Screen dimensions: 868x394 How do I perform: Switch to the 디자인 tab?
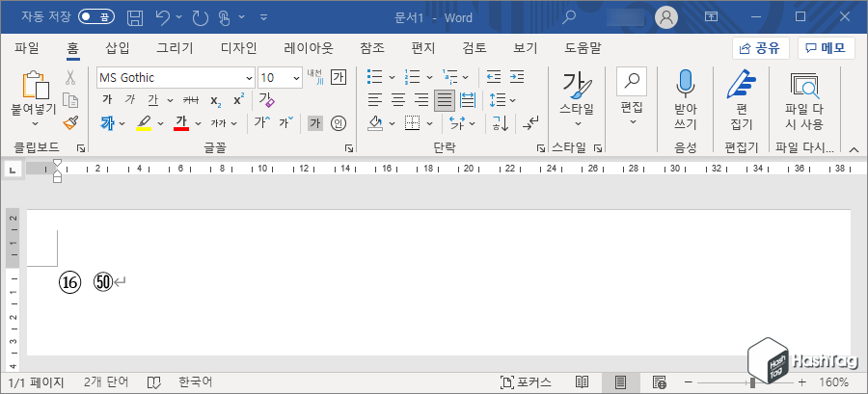[x=238, y=48]
